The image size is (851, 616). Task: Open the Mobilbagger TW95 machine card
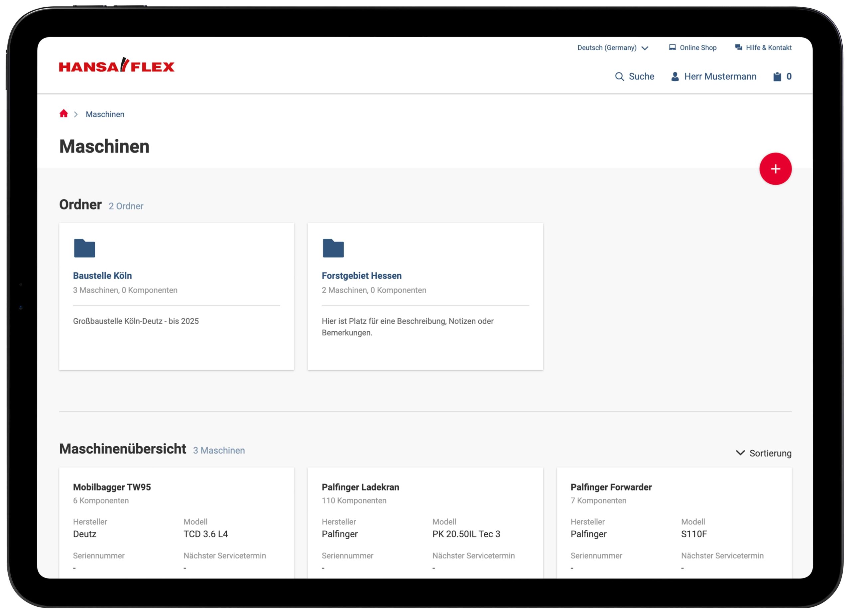(112, 487)
